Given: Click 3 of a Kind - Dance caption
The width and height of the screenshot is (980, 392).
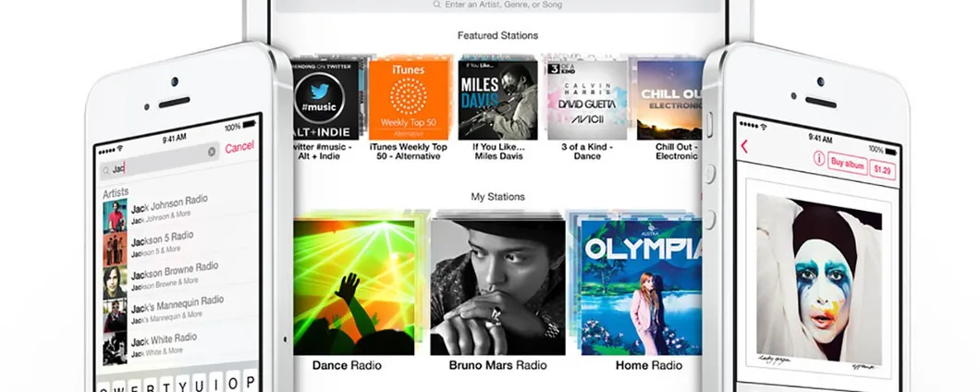Looking at the screenshot, I should pyautogui.click(x=587, y=152).
